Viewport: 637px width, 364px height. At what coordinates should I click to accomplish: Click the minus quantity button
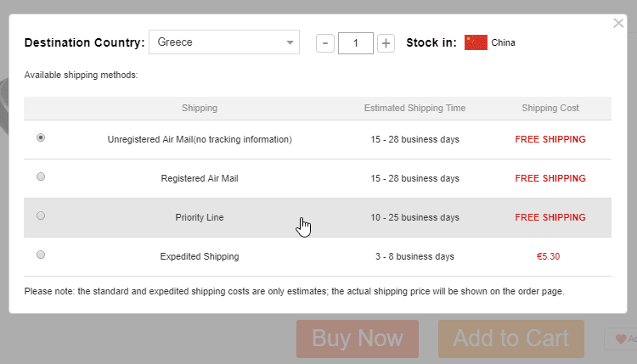pyautogui.click(x=324, y=42)
